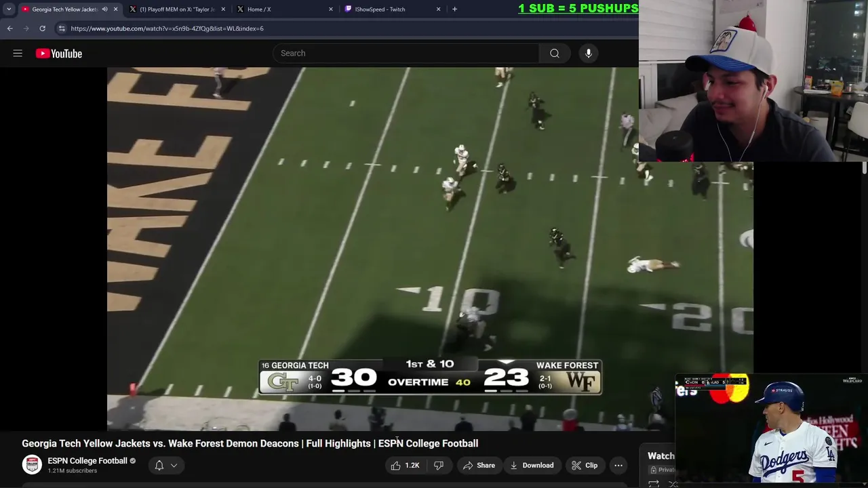Create a clip with Clip button
The height and width of the screenshot is (488, 868).
(585, 465)
